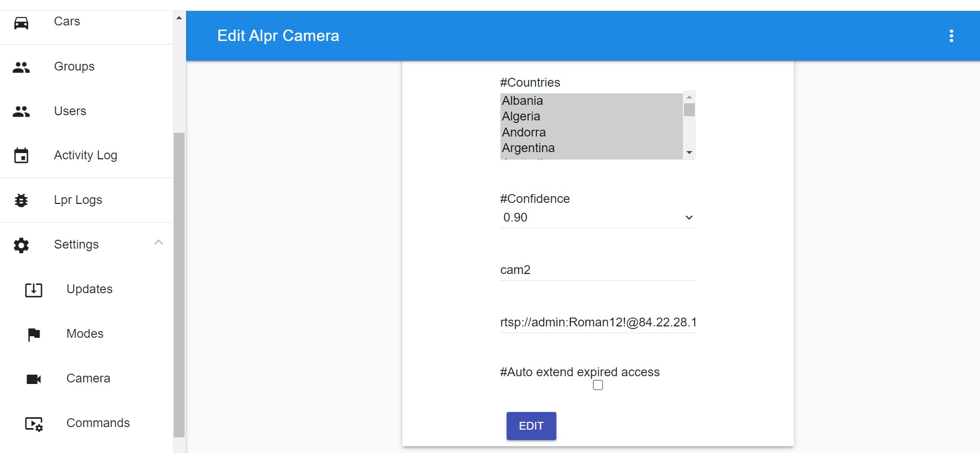Open the three-dot more options menu

(951, 36)
